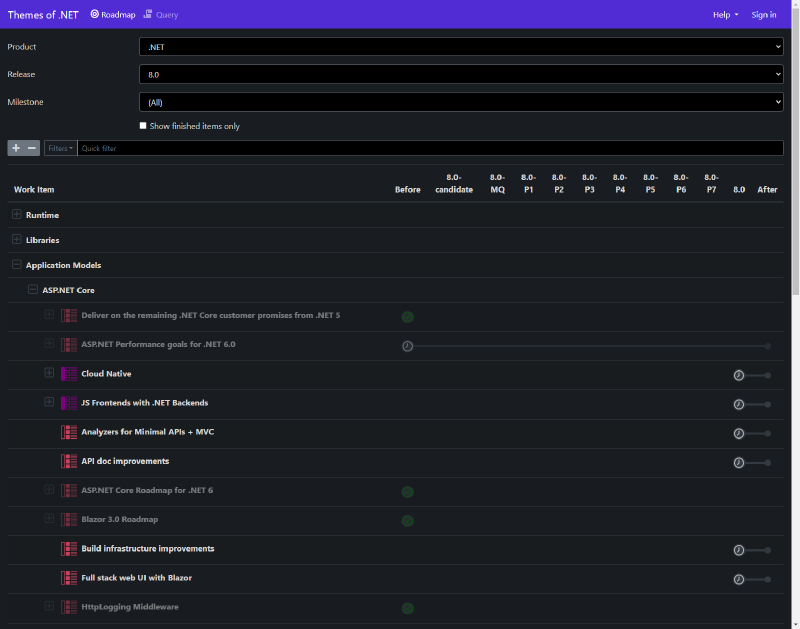Click the HttpLogging Middleware item icon
Image resolution: width=800 pixels, height=629 pixels.
tap(69, 607)
